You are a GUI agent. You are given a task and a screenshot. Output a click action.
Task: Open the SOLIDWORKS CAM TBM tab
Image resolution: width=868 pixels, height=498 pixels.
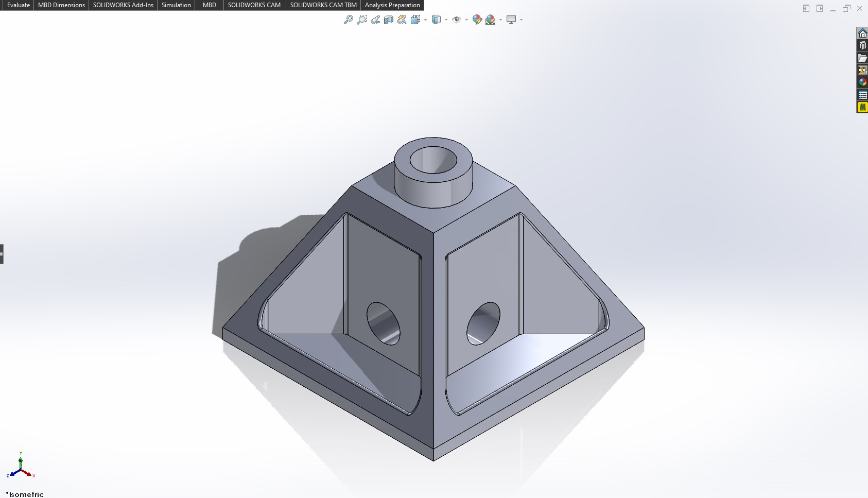point(323,5)
